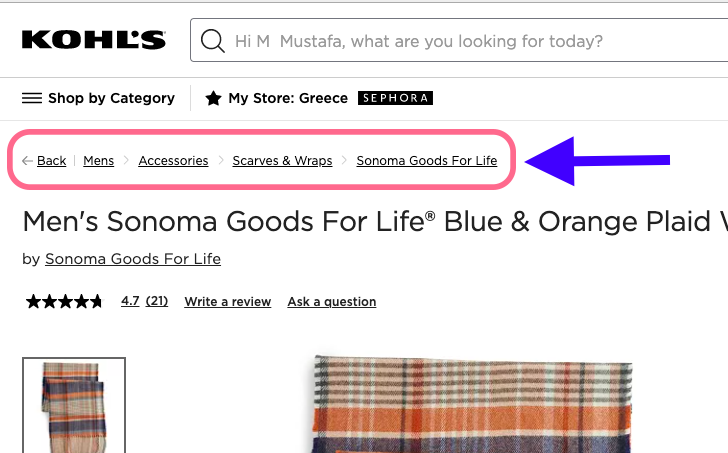Click the hamburger menu icon
Image resolution: width=728 pixels, height=453 pixels.
(32, 98)
